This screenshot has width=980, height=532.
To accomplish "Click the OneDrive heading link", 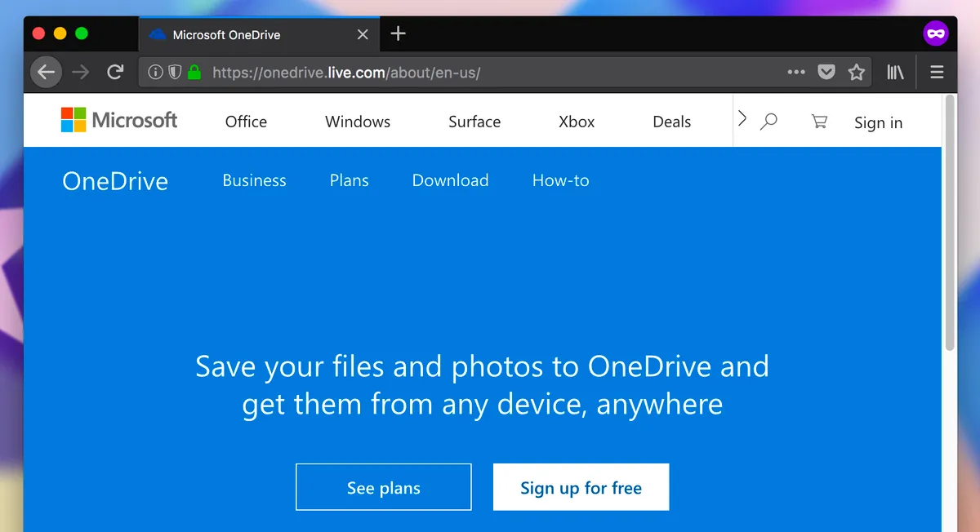I will point(115,181).
